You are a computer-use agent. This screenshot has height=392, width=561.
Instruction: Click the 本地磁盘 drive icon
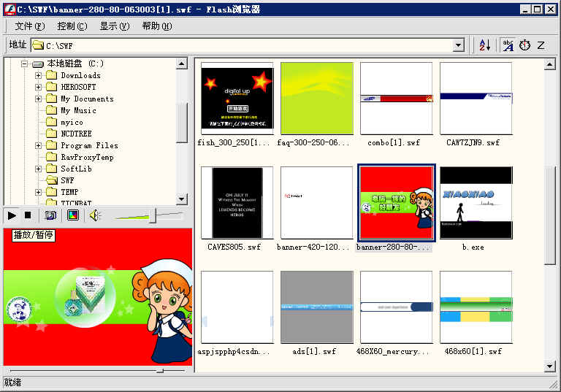coord(38,64)
